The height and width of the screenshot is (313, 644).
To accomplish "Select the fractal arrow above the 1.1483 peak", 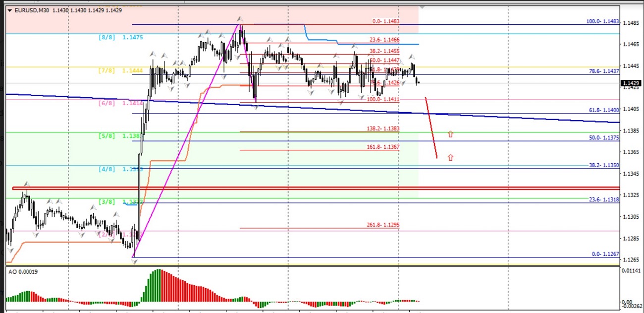I will [239, 19].
